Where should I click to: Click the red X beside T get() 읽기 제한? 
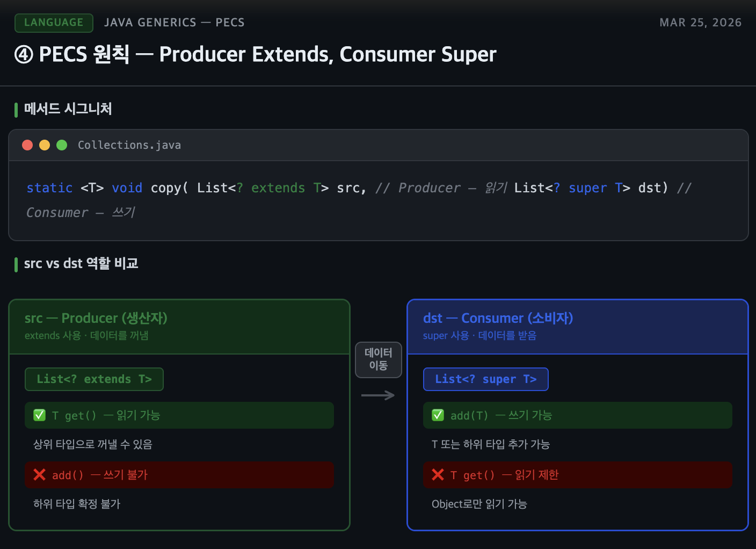(x=438, y=475)
